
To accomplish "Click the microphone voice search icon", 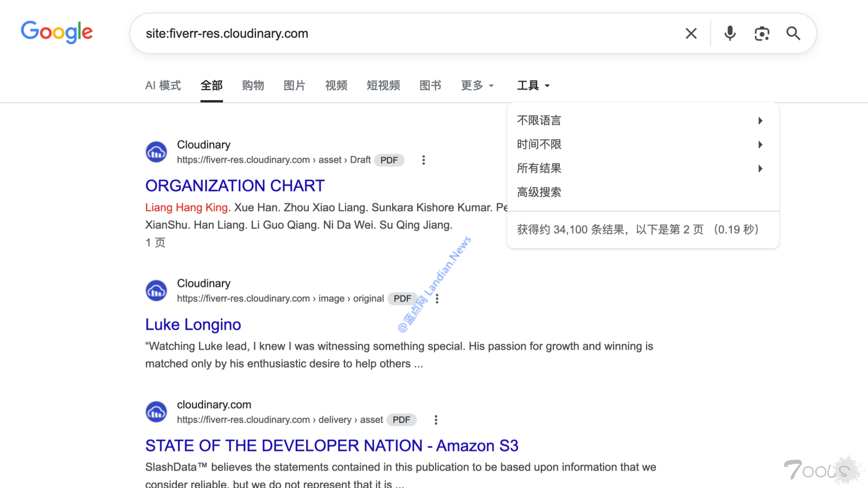I will pos(730,33).
